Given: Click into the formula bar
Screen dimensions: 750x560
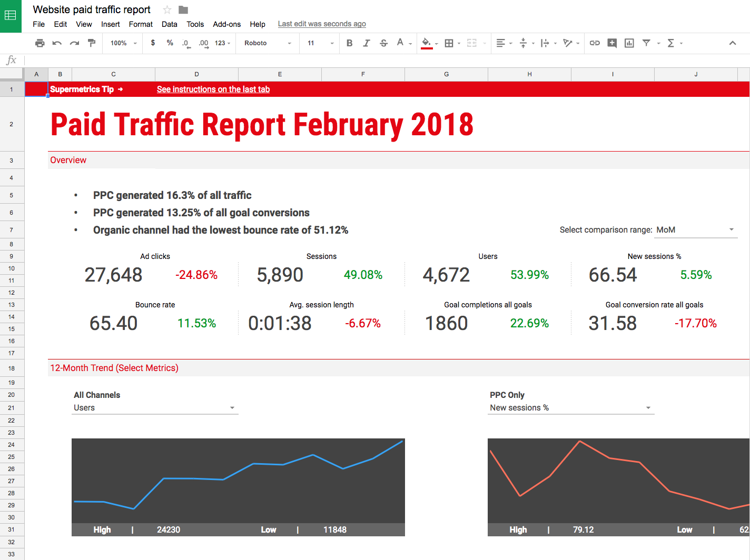Looking at the screenshot, I should (x=387, y=60).
